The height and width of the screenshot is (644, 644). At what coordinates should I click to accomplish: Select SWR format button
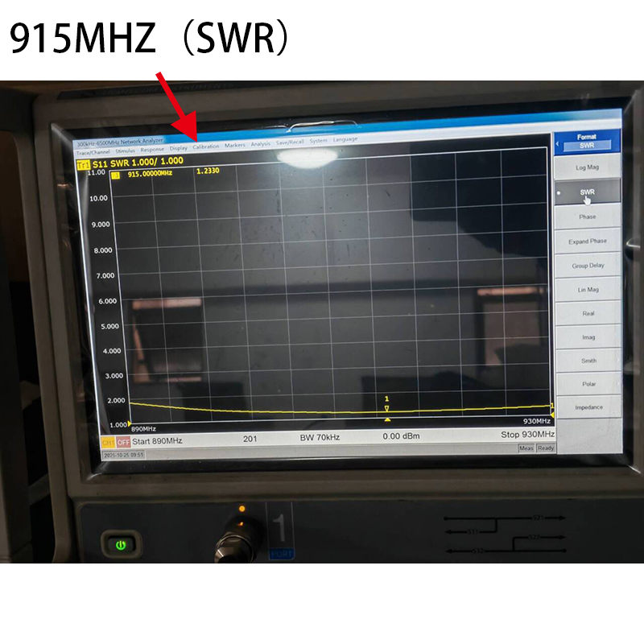587,192
